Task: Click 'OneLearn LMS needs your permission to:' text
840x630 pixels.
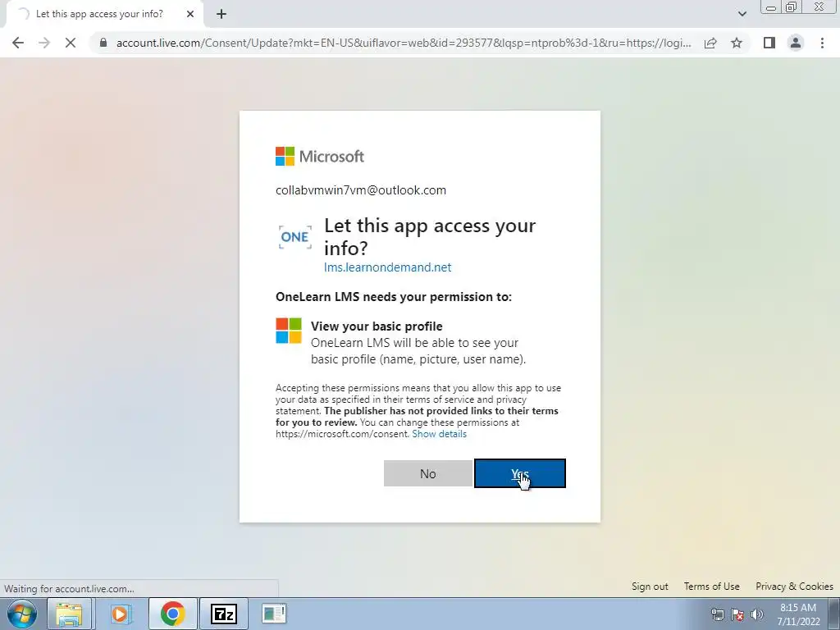Action: click(x=394, y=297)
